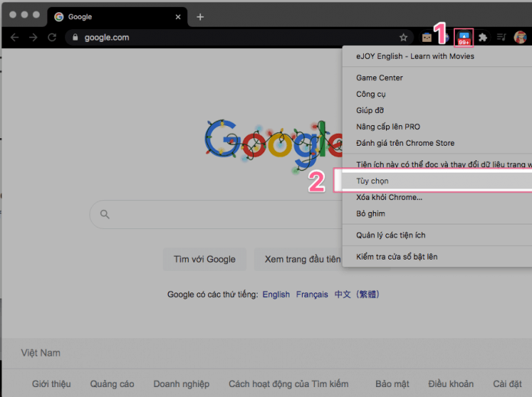Switch Google language to English
The height and width of the screenshot is (397, 532).
(276, 294)
